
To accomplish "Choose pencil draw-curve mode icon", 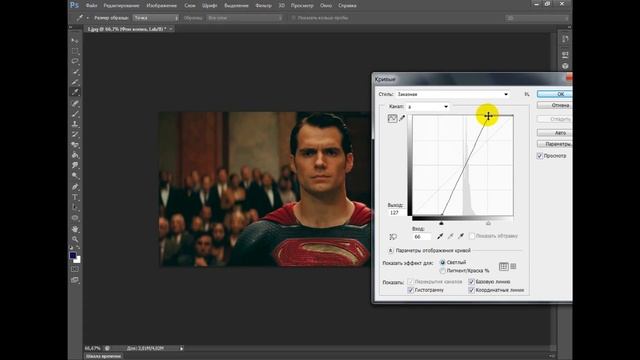I will pyautogui.click(x=402, y=118).
